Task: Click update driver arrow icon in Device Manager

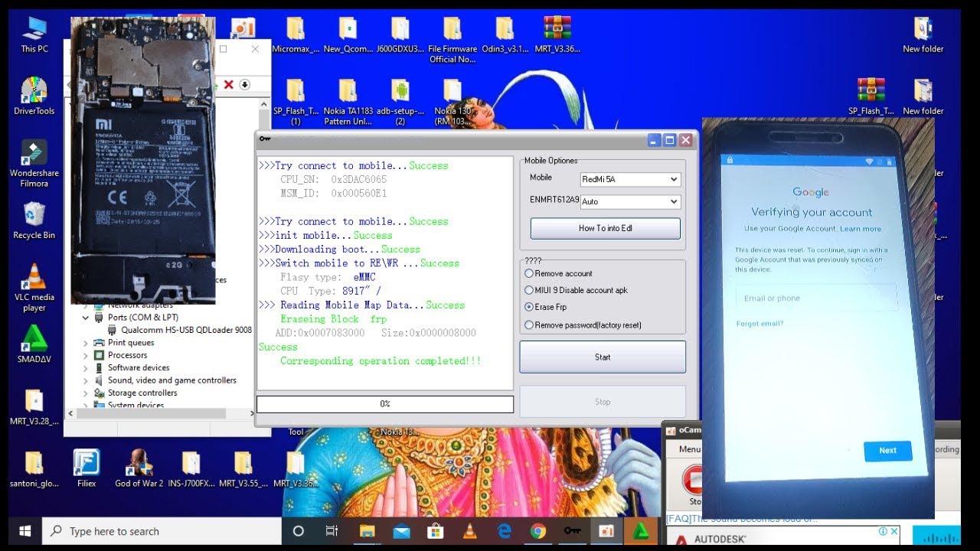Action: click(244, 84)
